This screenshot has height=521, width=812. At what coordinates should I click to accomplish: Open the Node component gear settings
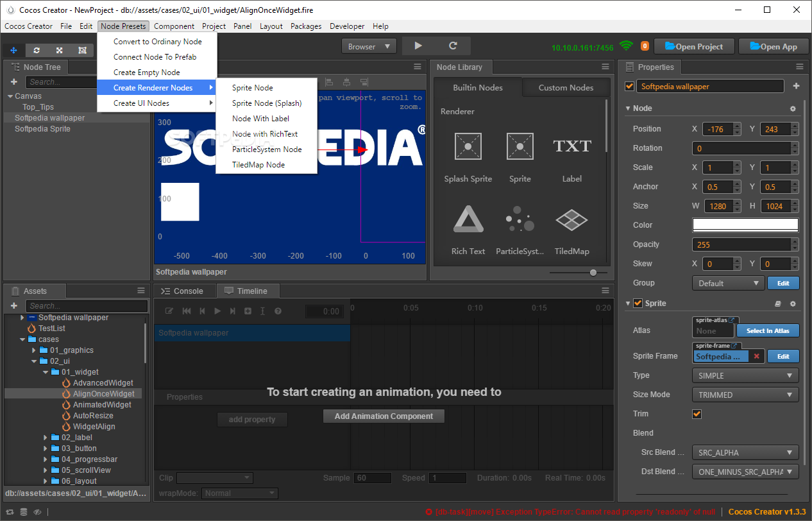point(793,109)
